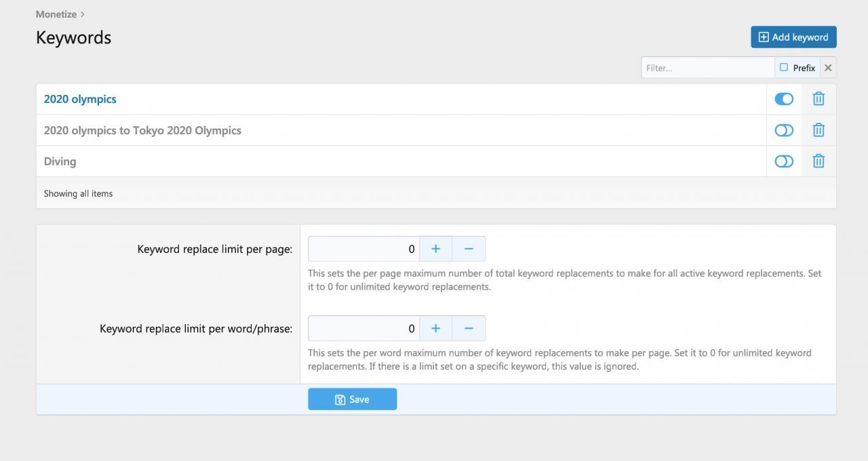Click the 'Keyword replace limit per page:' label

214,249
